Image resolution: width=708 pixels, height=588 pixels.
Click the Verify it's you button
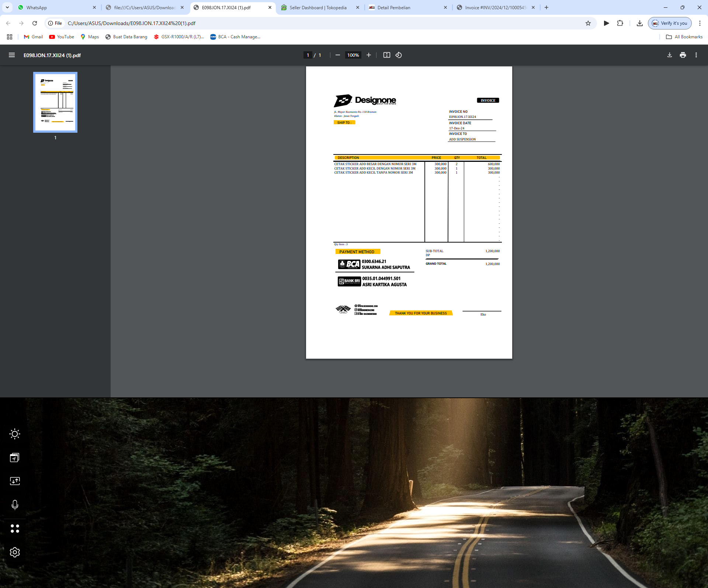point(670,23)
